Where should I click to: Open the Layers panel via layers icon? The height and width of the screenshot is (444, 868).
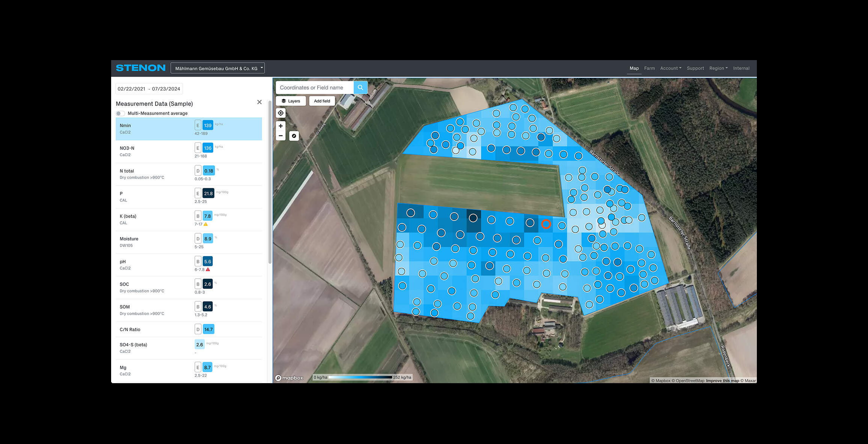pyautogui.click(x=284, y=101)
